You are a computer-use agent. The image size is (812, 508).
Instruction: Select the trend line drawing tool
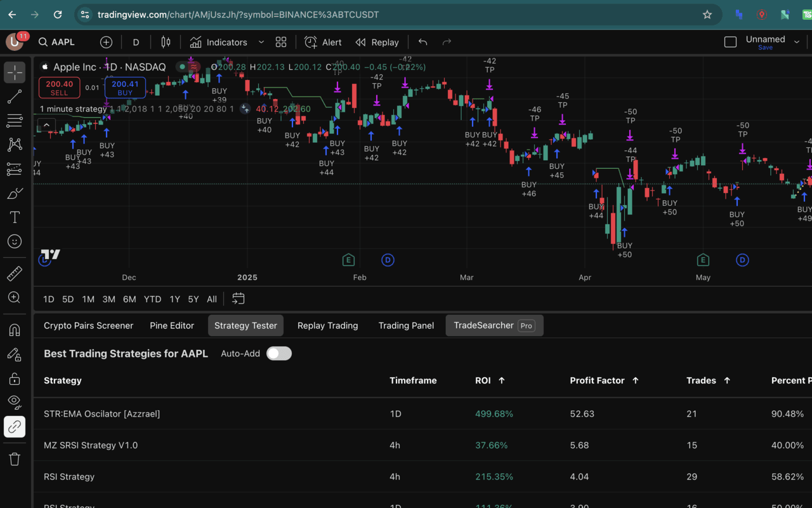[x=15, y=97]
